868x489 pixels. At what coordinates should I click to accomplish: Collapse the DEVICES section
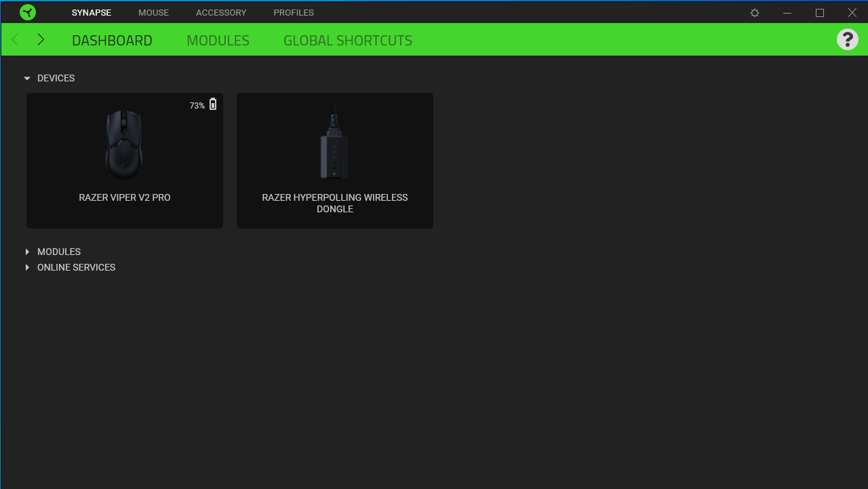(x=27, y=78)
